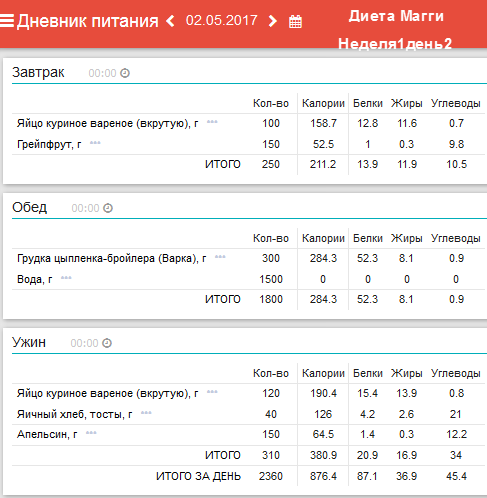The image size is (487, 498).
Task: Open options dots for Апельсин
Action: pyautogui.click(x=91, y=433)
